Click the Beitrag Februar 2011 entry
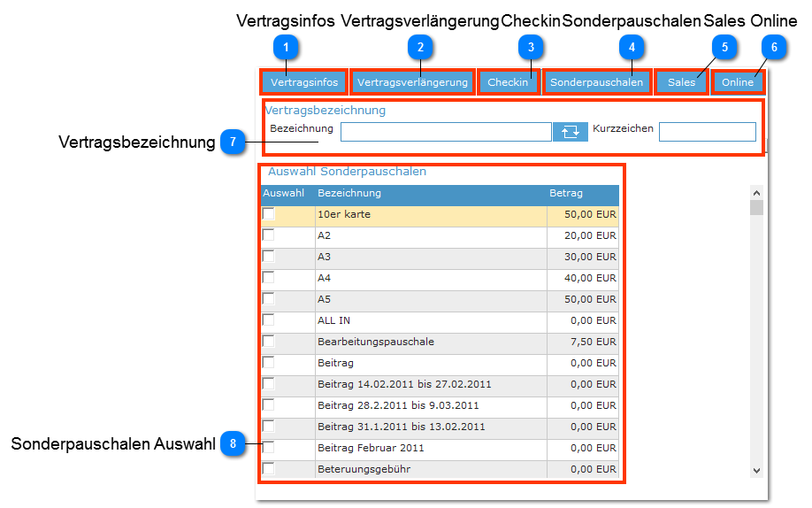 [371, 449]
